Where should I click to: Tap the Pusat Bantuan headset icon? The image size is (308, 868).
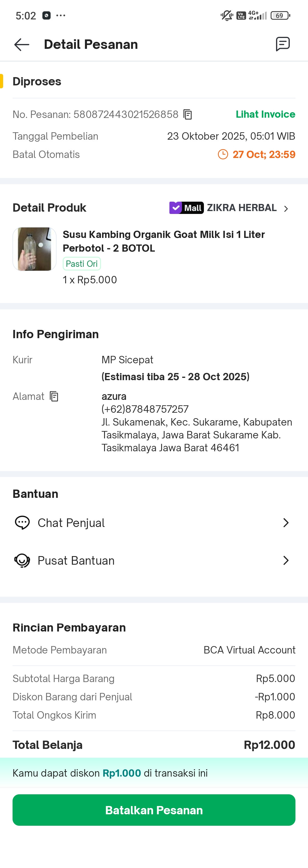[x=22, y=561]
